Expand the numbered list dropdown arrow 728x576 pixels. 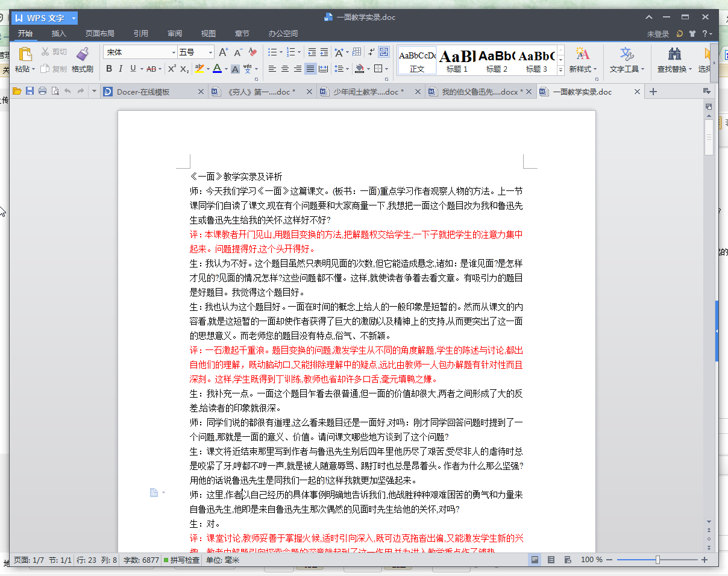[x=299, y=52]
